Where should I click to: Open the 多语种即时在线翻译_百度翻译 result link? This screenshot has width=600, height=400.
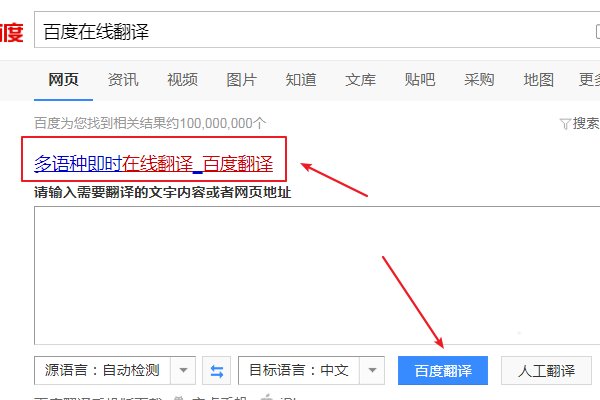(153, 164)
